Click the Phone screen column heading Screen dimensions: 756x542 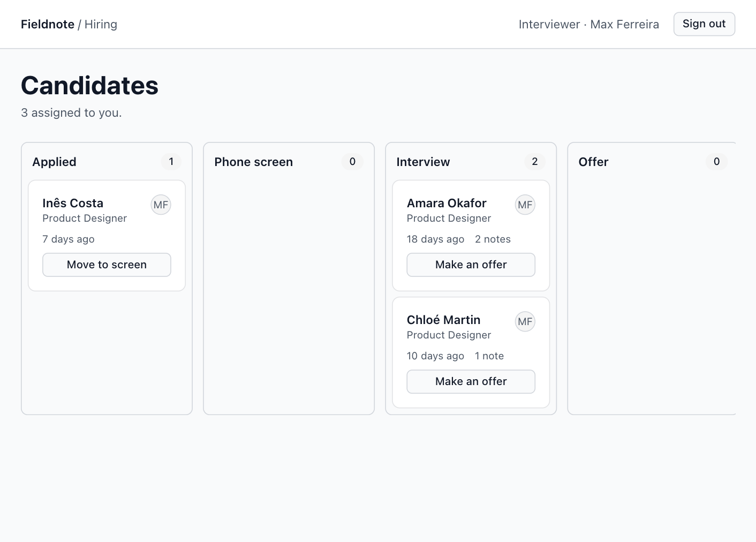click(253, 162)
